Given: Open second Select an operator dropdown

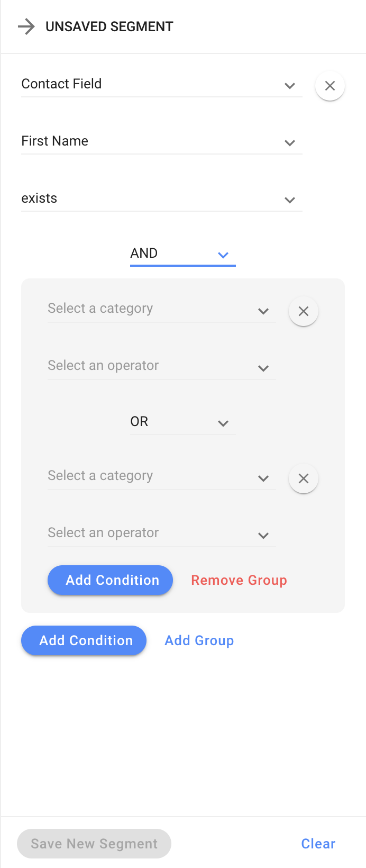Looking at the screenshot, I should pos(161,534).
